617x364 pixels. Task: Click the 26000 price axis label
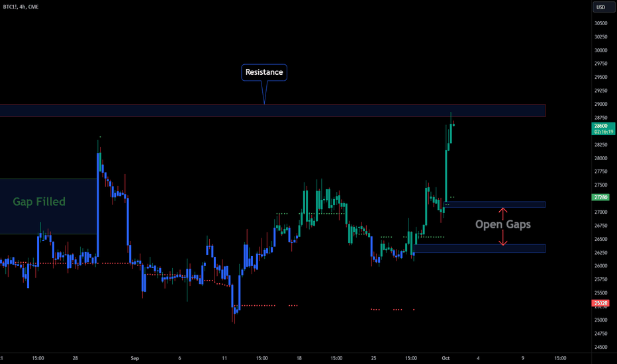600,266
